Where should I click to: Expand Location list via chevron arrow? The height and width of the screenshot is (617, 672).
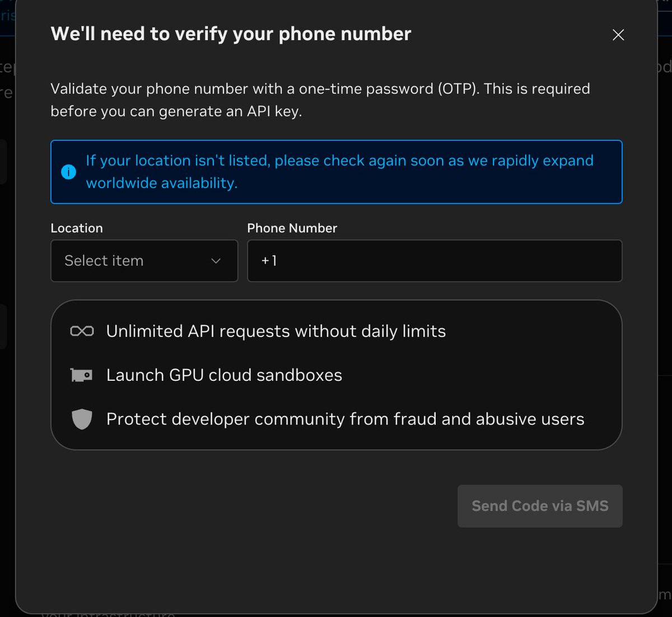coord(216,261)
